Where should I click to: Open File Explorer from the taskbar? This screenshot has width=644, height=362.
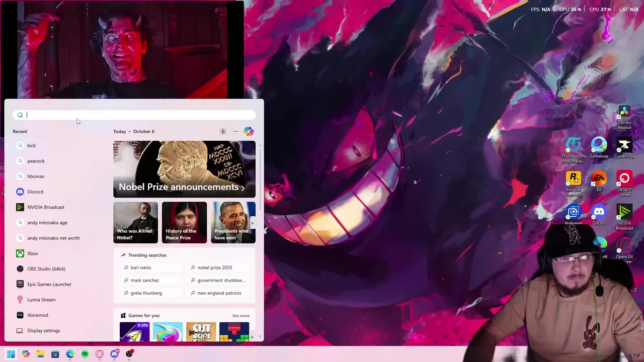point(40,354)
